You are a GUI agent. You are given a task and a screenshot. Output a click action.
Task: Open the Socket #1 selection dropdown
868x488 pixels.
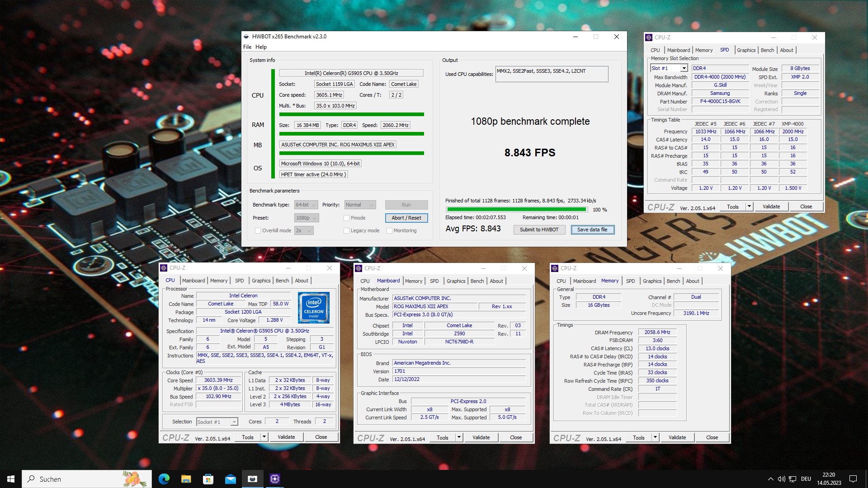click(217, 422)
